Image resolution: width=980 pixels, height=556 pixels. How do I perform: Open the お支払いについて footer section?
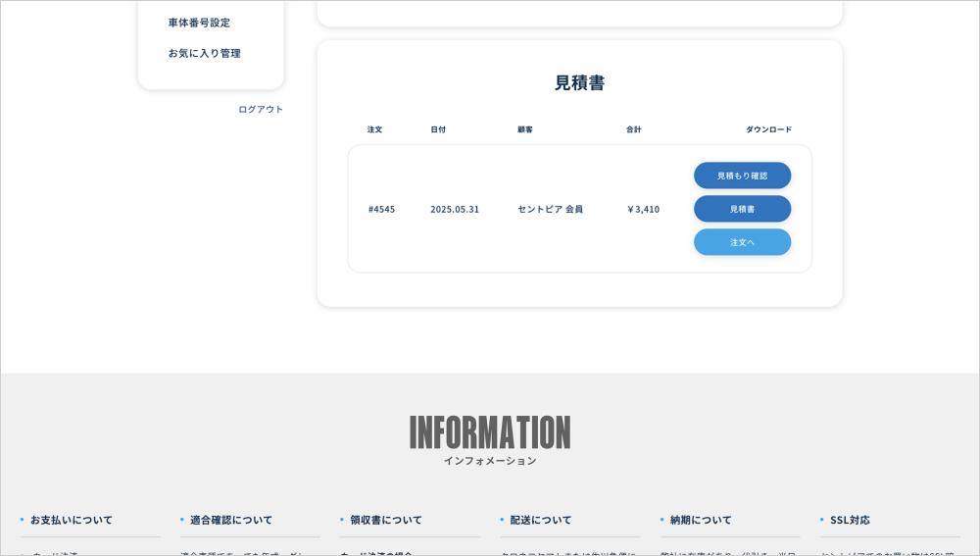72,520
